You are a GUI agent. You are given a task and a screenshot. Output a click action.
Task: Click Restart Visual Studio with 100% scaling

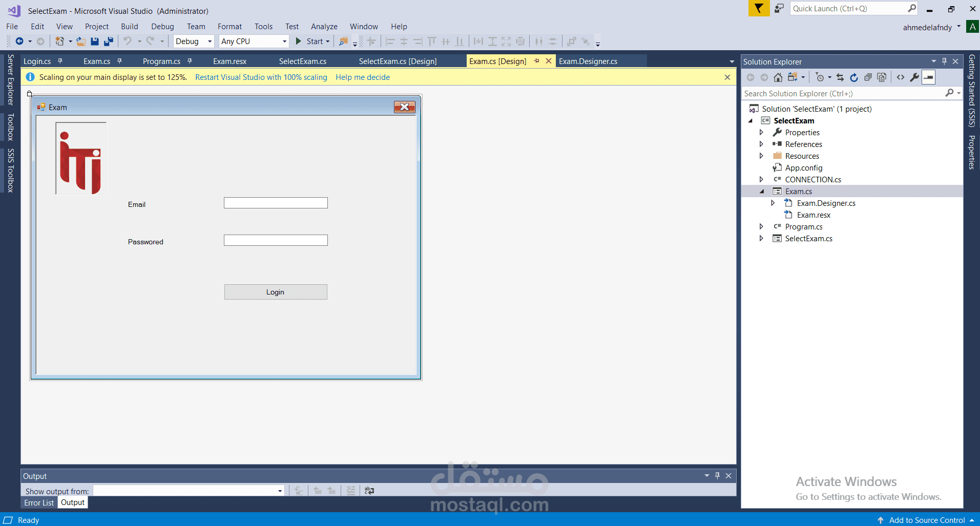coord(261,77)
